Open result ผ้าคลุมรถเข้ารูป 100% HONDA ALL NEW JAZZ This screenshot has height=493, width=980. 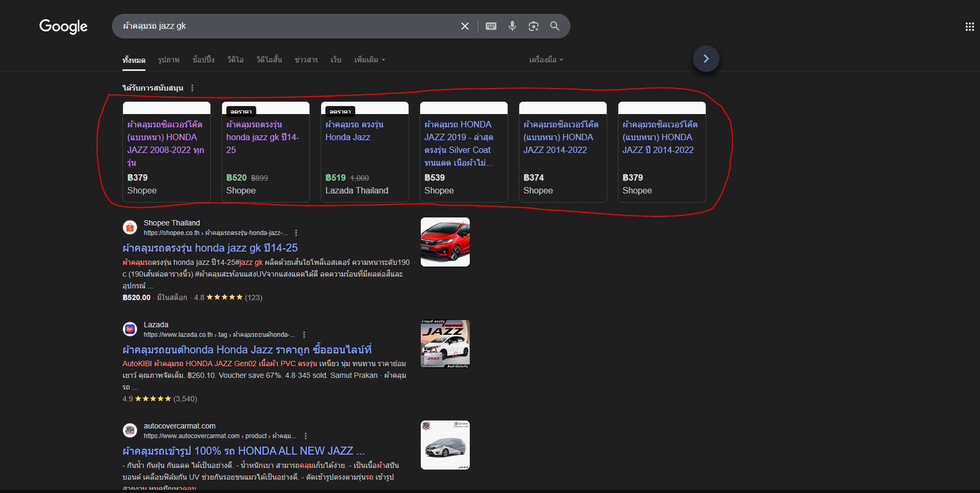[243, 451]
